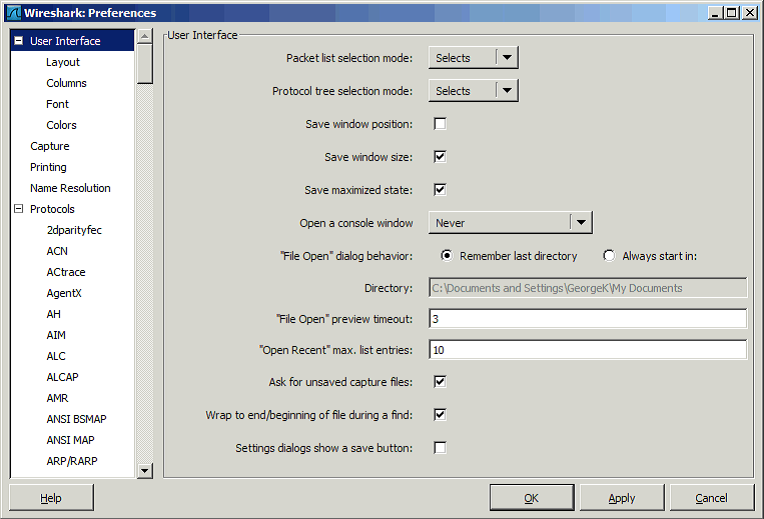Choose Remember last directory radio button
764x519 pixels.
point(446,255)
